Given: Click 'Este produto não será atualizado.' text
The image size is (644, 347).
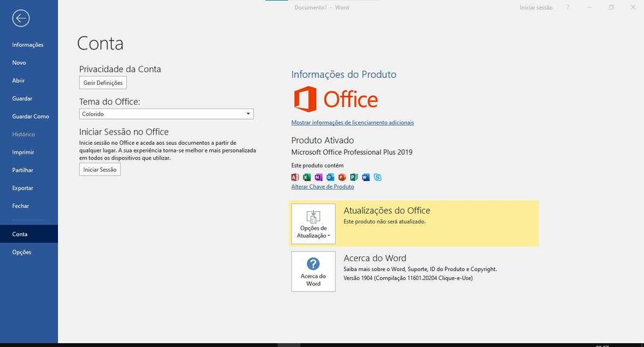Looking at the screenshot, I should point(384,221).
